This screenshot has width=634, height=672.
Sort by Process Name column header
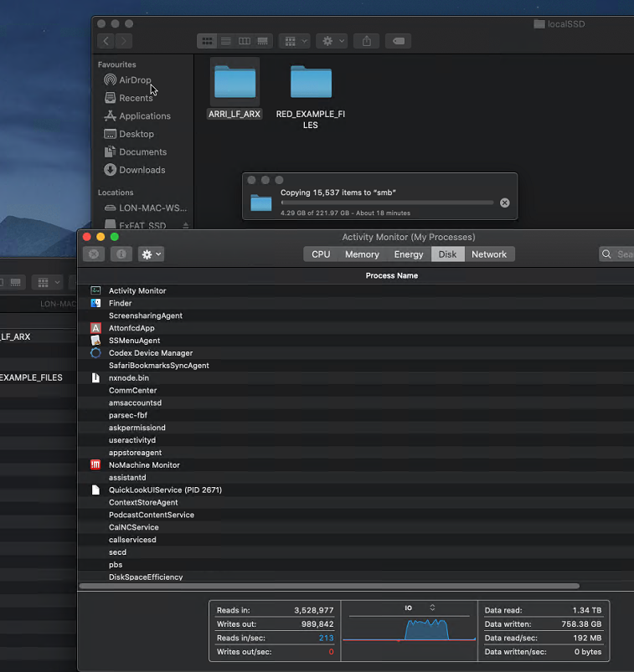pos(392,275)
